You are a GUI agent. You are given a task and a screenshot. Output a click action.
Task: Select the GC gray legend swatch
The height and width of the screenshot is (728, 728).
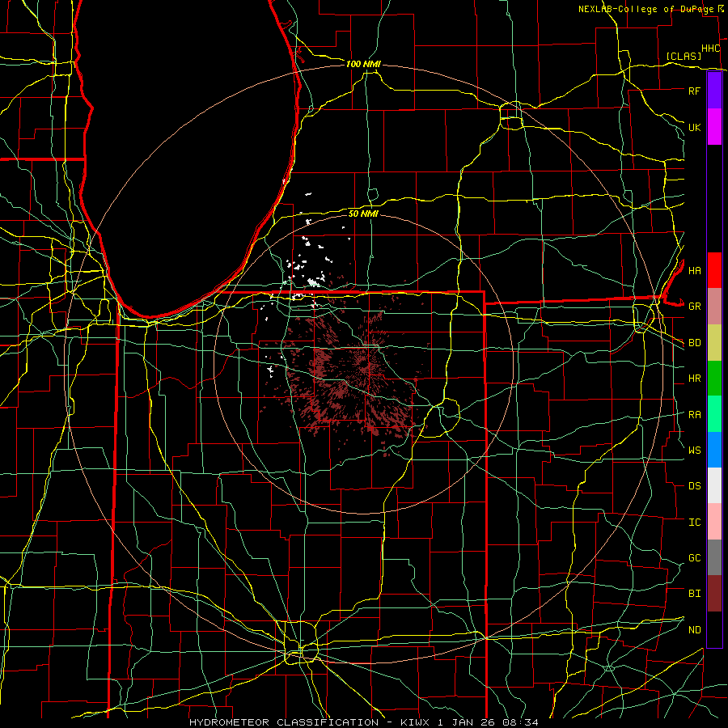[714, 557]
